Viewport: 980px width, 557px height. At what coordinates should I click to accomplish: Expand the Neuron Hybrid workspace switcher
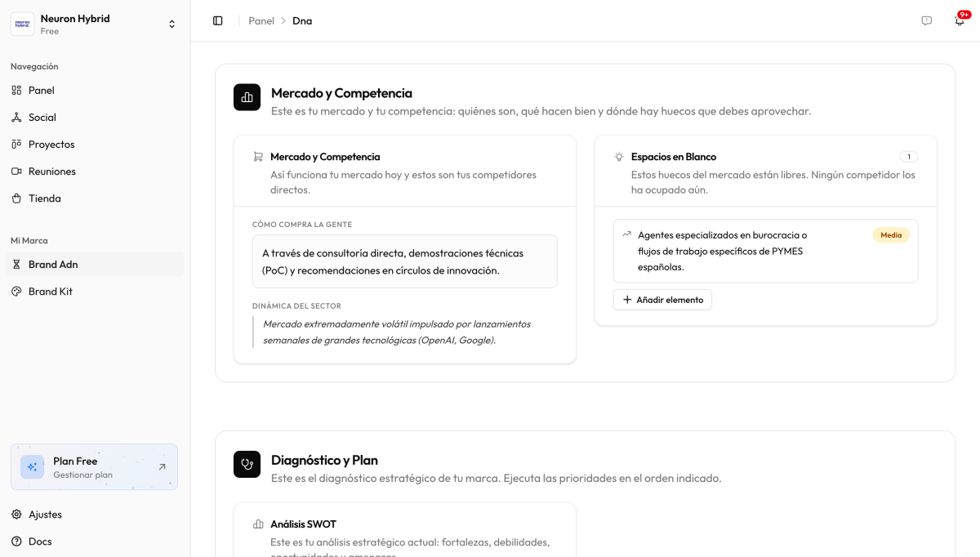pos(171,24)
